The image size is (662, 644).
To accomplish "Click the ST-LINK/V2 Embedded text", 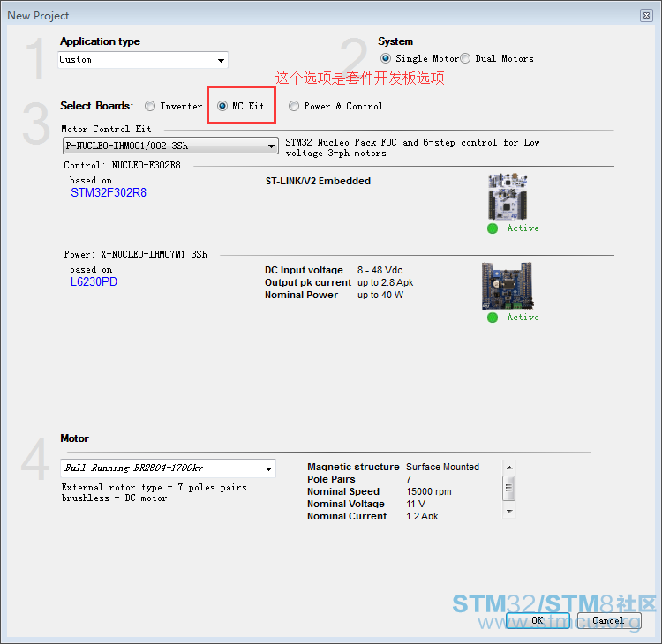I will pyautogui.click(x=318, y=181).
